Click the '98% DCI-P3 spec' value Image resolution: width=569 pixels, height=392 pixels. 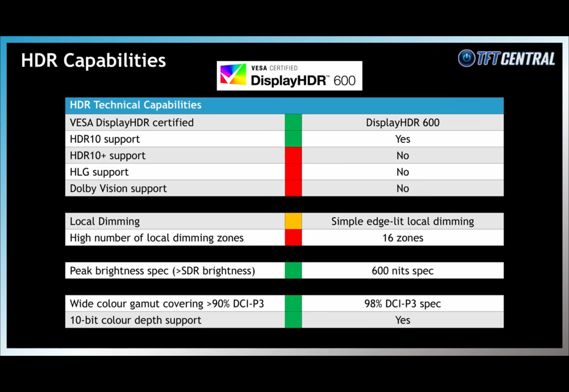(402, 304)
